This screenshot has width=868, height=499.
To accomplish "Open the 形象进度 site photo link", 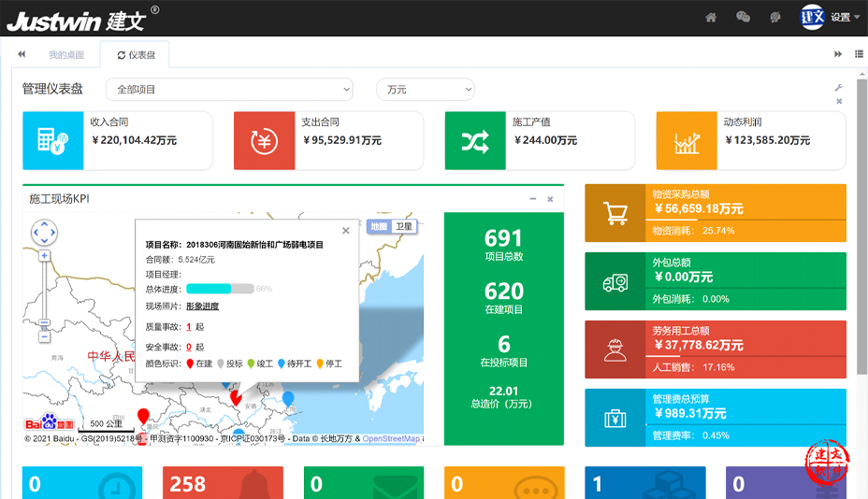I will (x=202, y=307).
